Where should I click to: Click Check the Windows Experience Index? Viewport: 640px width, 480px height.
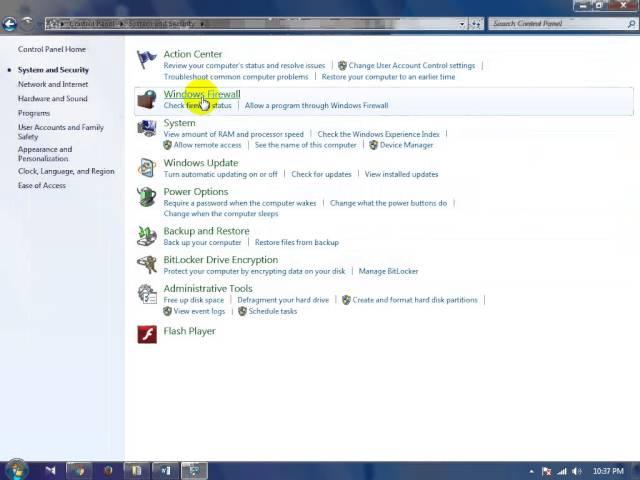point(378,134)
